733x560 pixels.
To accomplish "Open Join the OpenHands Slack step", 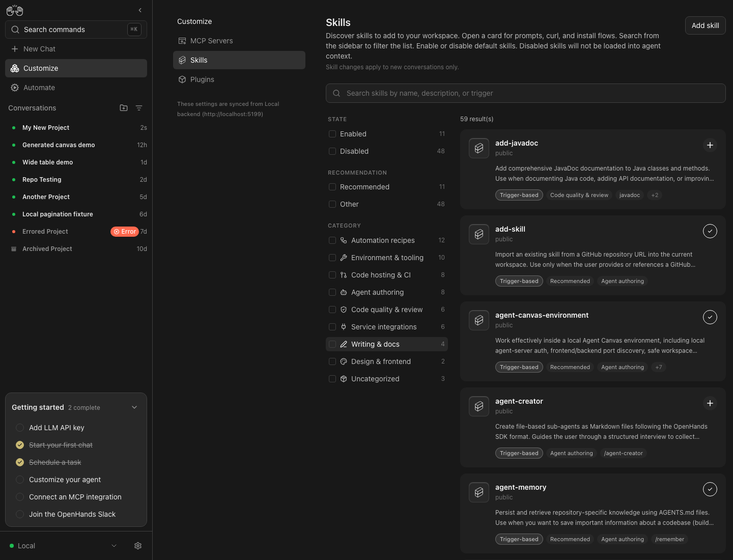I will click(x=76, y=514).
